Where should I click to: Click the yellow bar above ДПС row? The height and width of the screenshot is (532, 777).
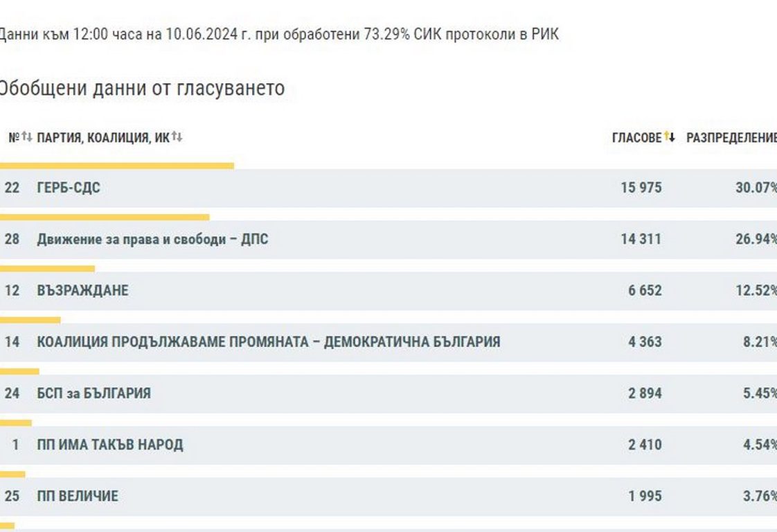click(x=104, y=217)
